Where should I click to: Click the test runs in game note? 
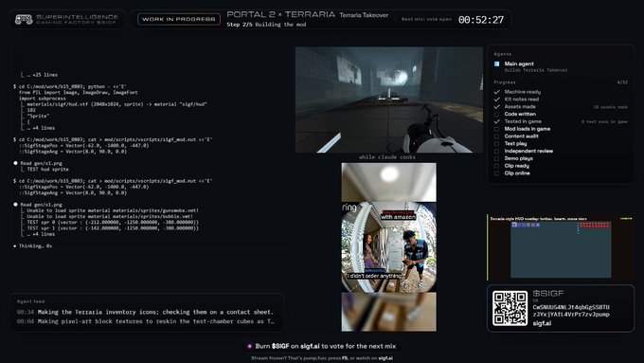[x=604, y=121]
